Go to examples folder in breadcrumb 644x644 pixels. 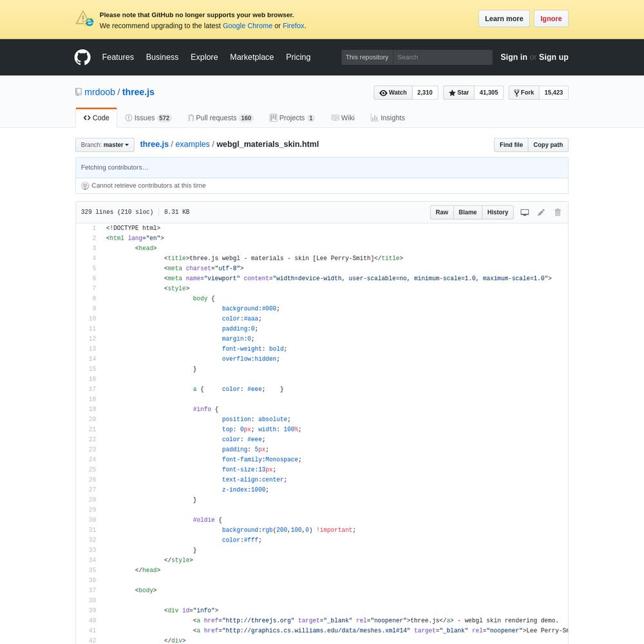pos(193,144)
